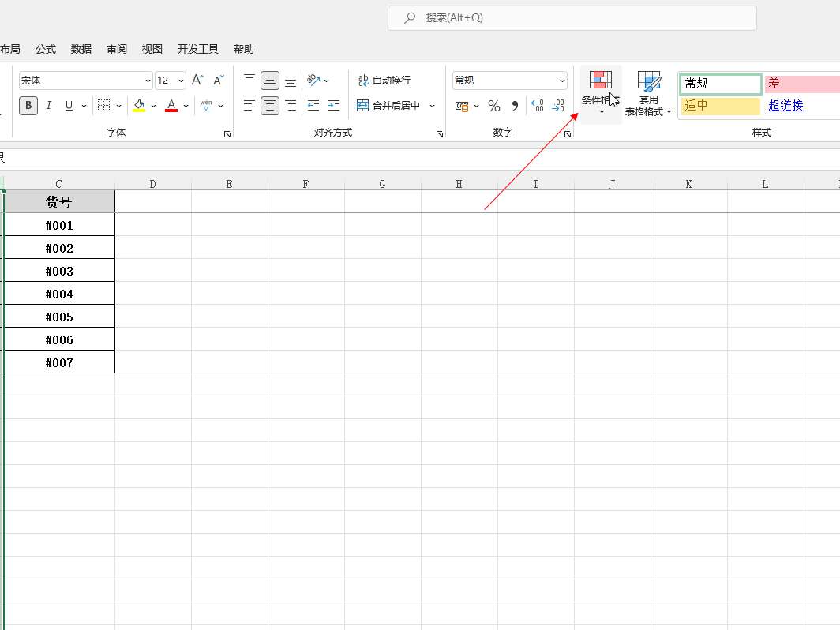Select cell containing #001
This screenshot has height=630, width=840.
pyautogui.click(x=59, y=225)
